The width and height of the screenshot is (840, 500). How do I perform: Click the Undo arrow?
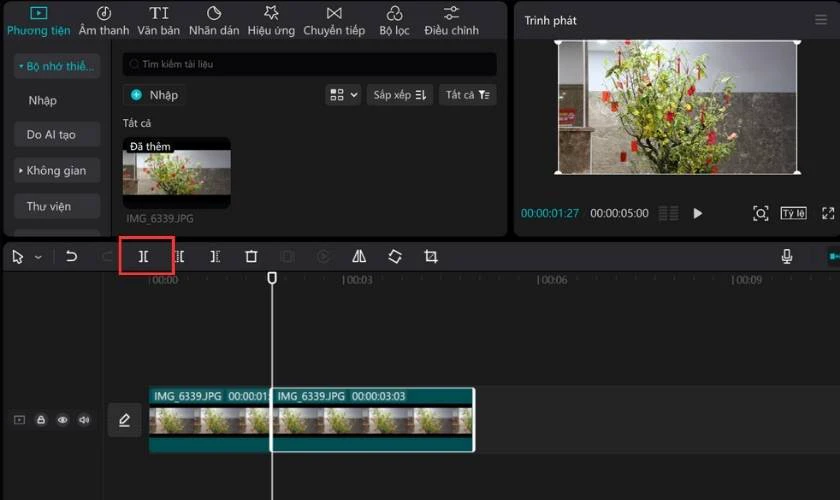pyautogui.click(x=71, y=257)
